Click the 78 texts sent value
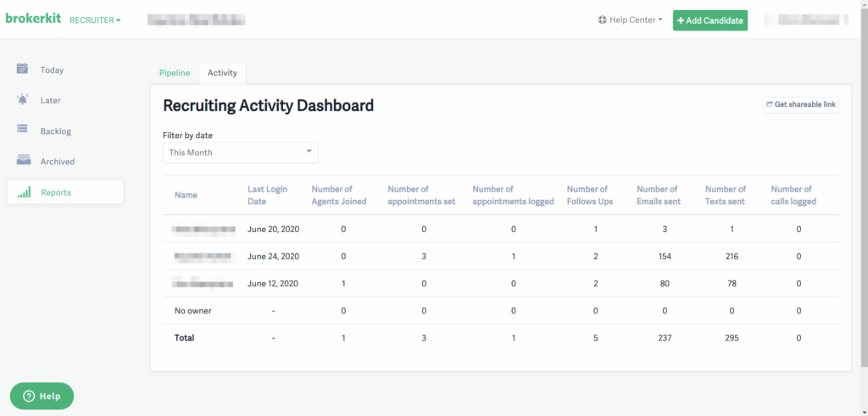This screenshot has height=416, width=868. coord(732,284)
